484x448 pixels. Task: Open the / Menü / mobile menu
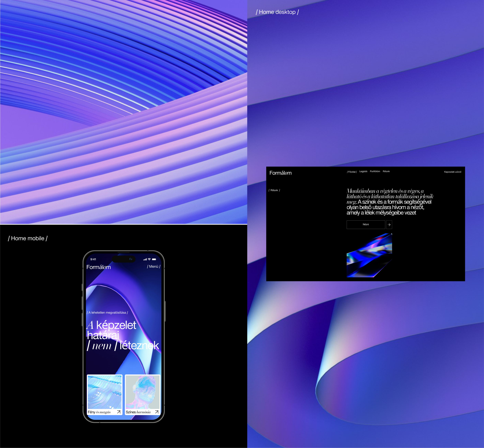(x=154, y=266)
